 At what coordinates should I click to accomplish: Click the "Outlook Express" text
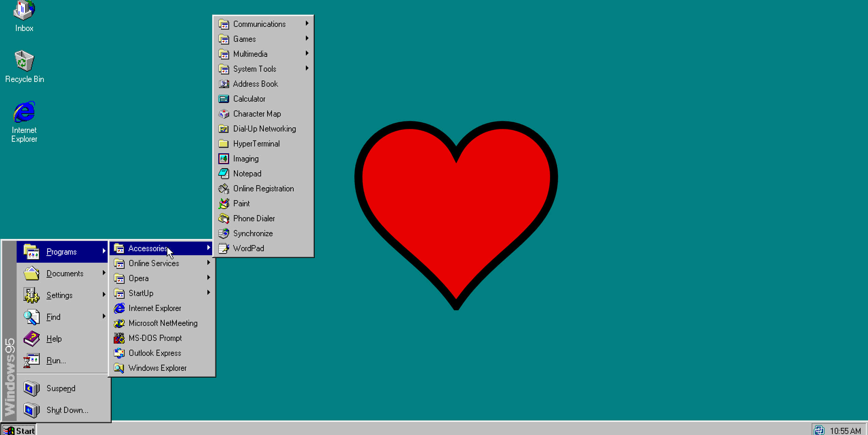pos(155,353)
